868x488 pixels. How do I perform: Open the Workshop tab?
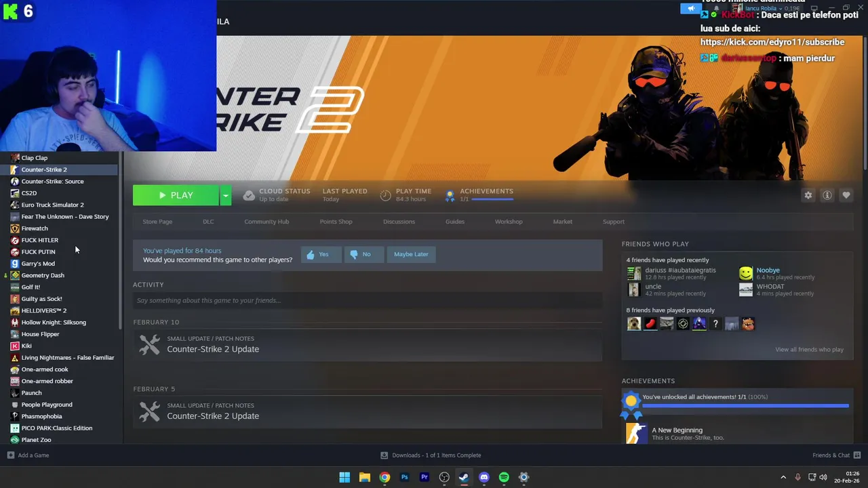[509, 222]
